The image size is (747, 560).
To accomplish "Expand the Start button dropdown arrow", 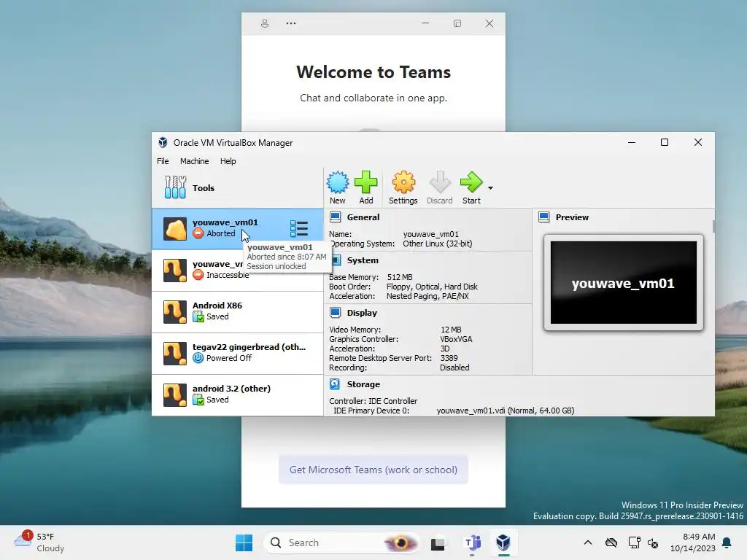I will click(x=490, y=188).
